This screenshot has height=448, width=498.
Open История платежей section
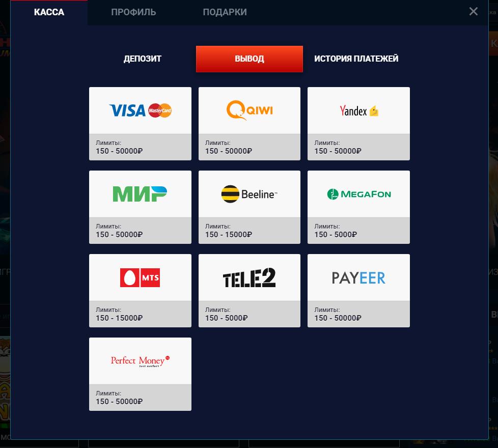pyautogui.click(x=356, y=59)
